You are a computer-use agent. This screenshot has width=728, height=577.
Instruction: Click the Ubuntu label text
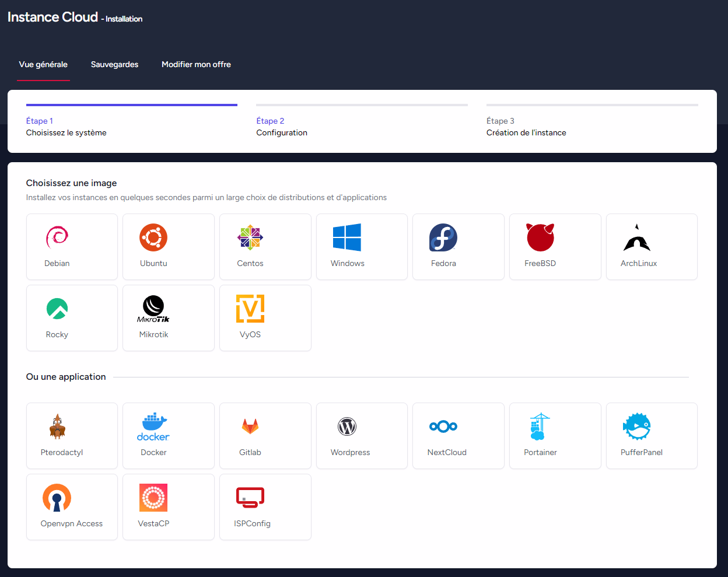tap(153, 263)
